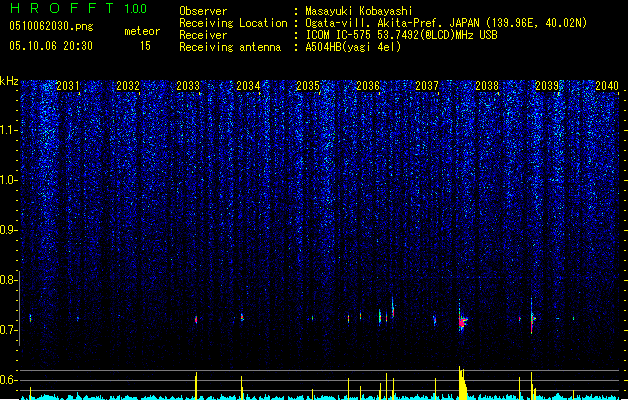Select the filename 0510062030.png
Screen dimensions: 629x400
tap(51, 26)
